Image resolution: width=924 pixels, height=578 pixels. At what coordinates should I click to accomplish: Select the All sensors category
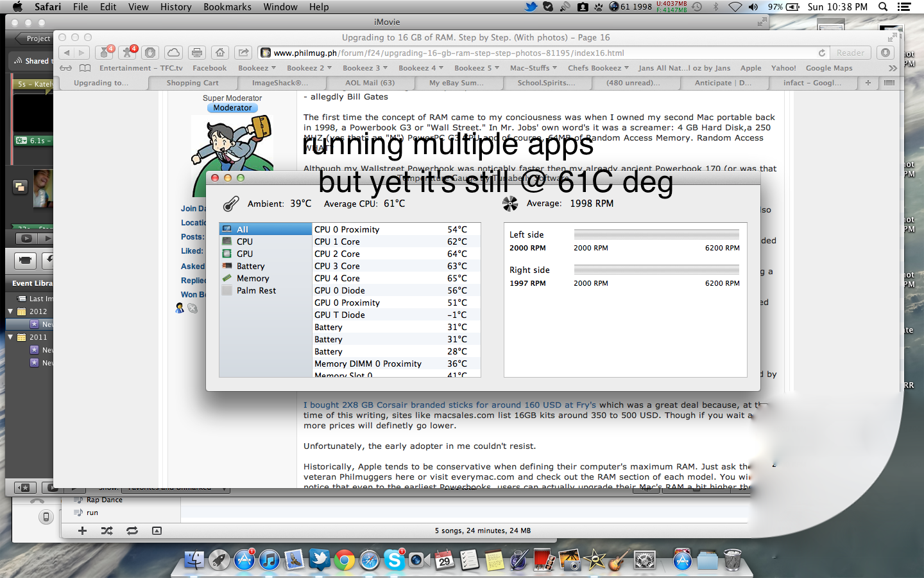tap(265, 229)
